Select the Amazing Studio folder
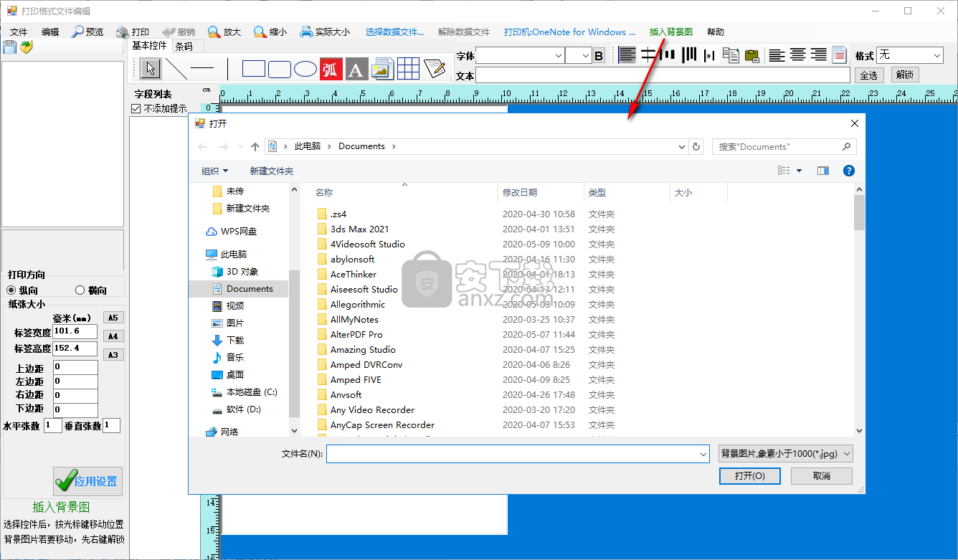The width and height of the screenshot is (958, 560). coord(363,349)
